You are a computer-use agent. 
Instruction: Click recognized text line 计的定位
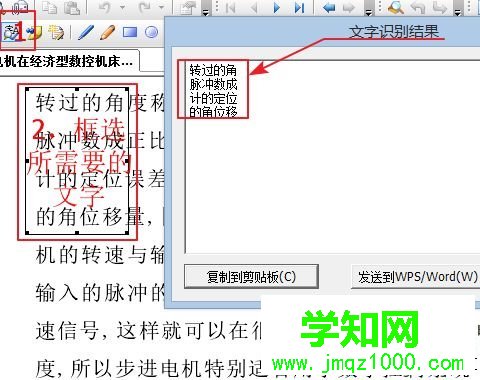pos(213,99)
